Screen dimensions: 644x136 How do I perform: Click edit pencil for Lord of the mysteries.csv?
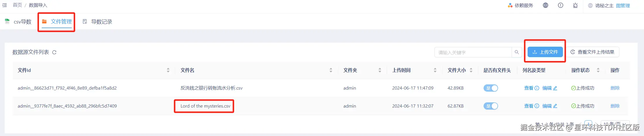pyautogui.click(x=555, y=106)
